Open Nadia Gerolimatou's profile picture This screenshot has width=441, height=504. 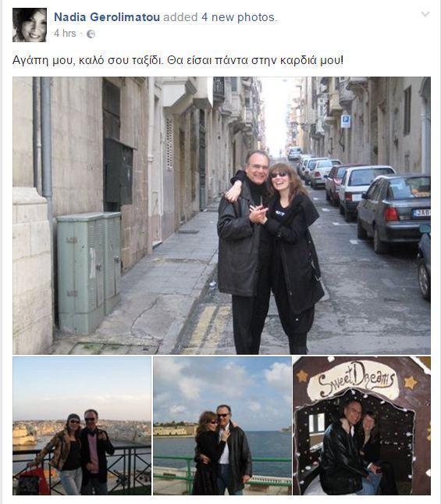(30, 25)
